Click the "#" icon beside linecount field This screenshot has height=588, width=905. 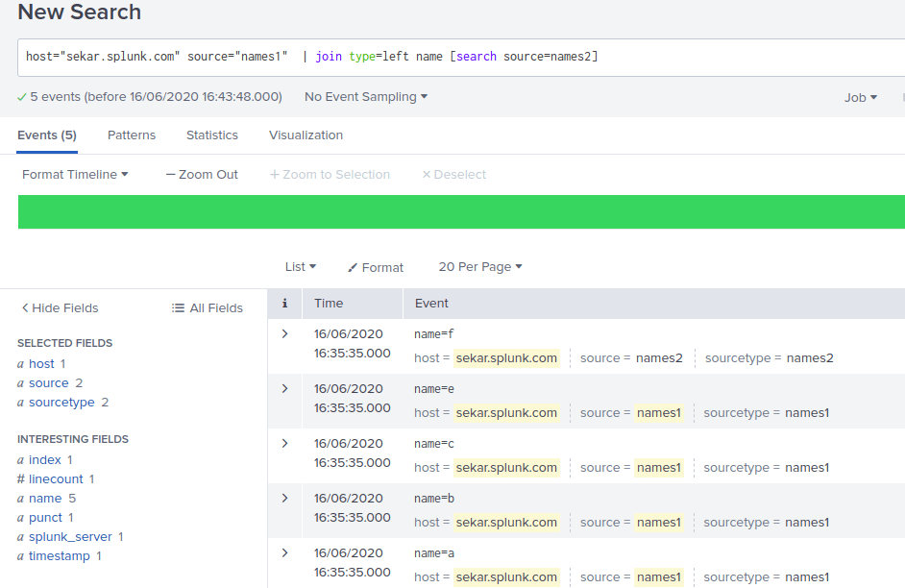[x=23, y=478]
